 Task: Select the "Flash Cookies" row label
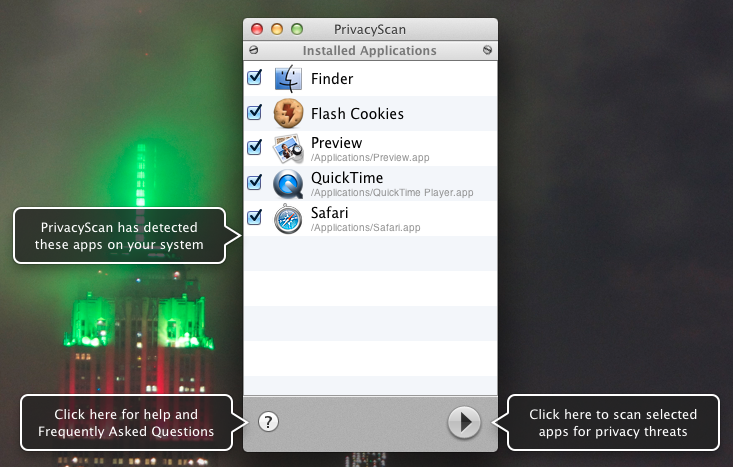(357, 114)
